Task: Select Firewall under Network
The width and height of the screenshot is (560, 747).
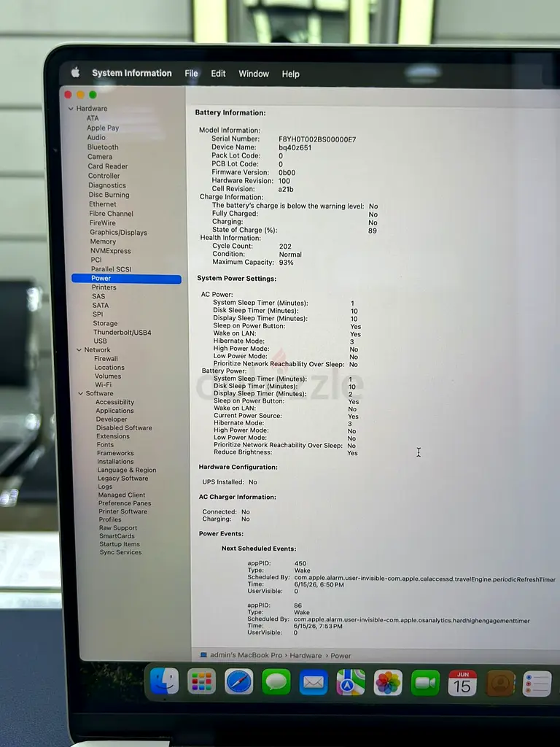Action: coord(106,359)
